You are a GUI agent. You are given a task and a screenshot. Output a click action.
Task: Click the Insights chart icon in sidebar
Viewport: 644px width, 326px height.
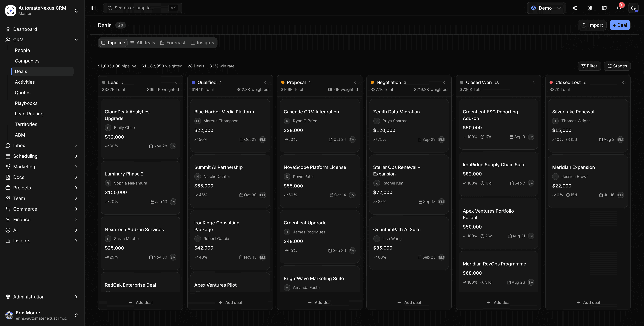[8, 241]
